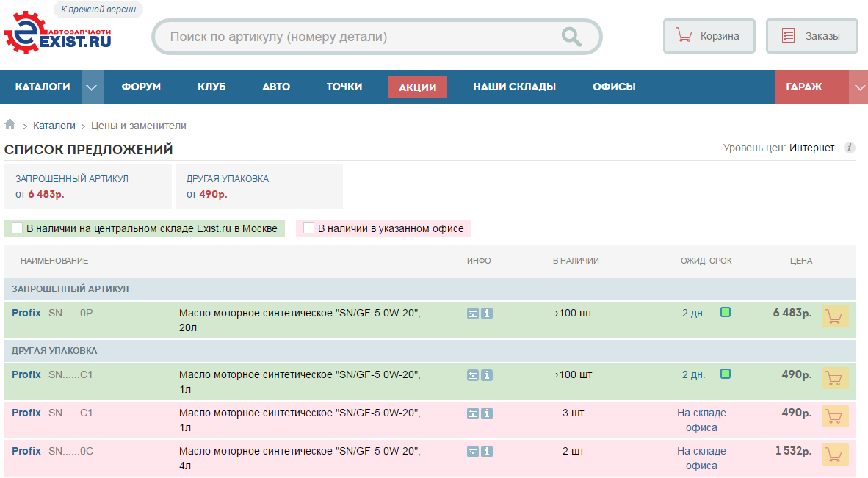
Task: Click part number SN......0C
Action: [x=70, y=451]
